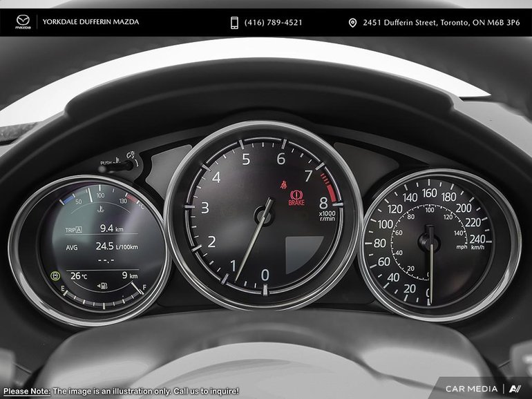Click the red seatbelt warning icon
Screen dimensions: 532x399
283,184
